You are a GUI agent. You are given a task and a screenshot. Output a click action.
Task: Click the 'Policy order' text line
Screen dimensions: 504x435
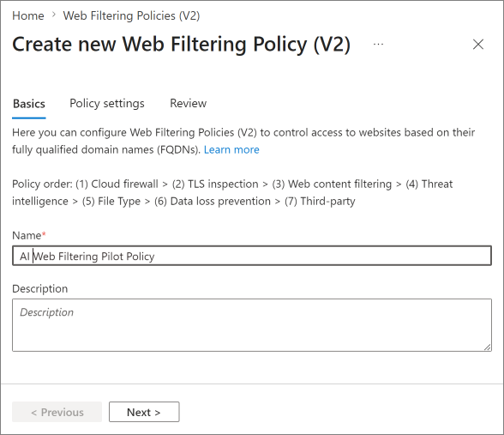pyautogui.click(x=232, y=192)
